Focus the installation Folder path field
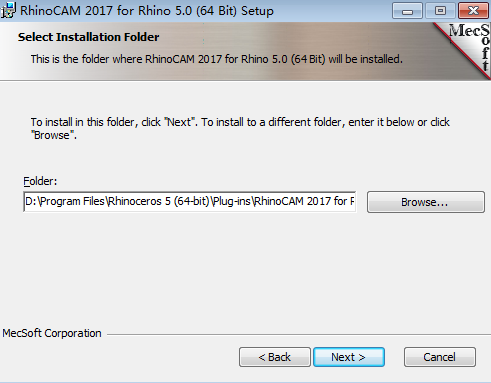Image resolution: width=491 pixels, height=383 pixels. pos(190,201)
